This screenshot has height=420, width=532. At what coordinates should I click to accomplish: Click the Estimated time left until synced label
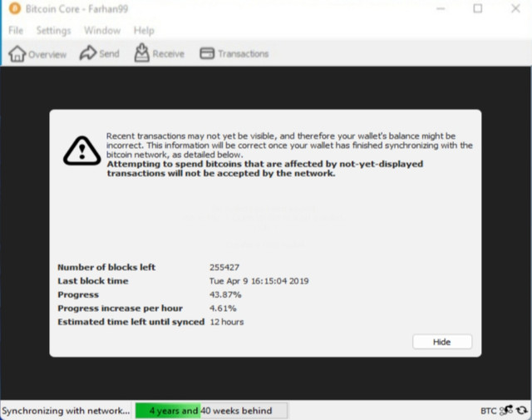[x=131, y=322]
